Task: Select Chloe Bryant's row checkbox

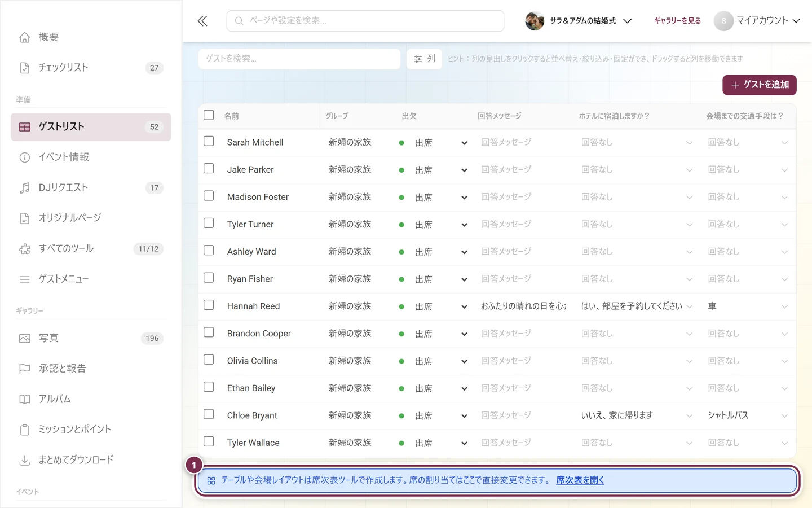Action: [x=209, y=414]
